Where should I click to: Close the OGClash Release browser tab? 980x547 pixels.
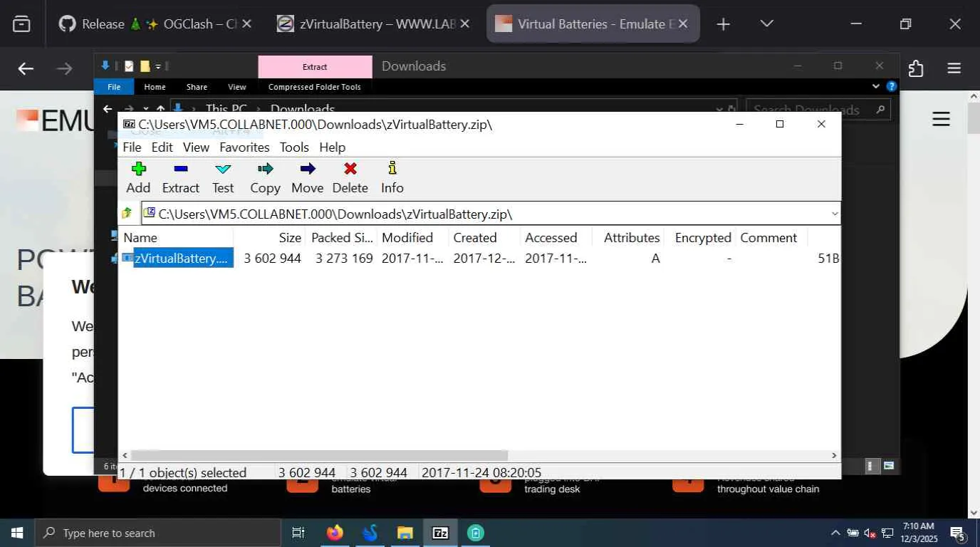[246, 24]
